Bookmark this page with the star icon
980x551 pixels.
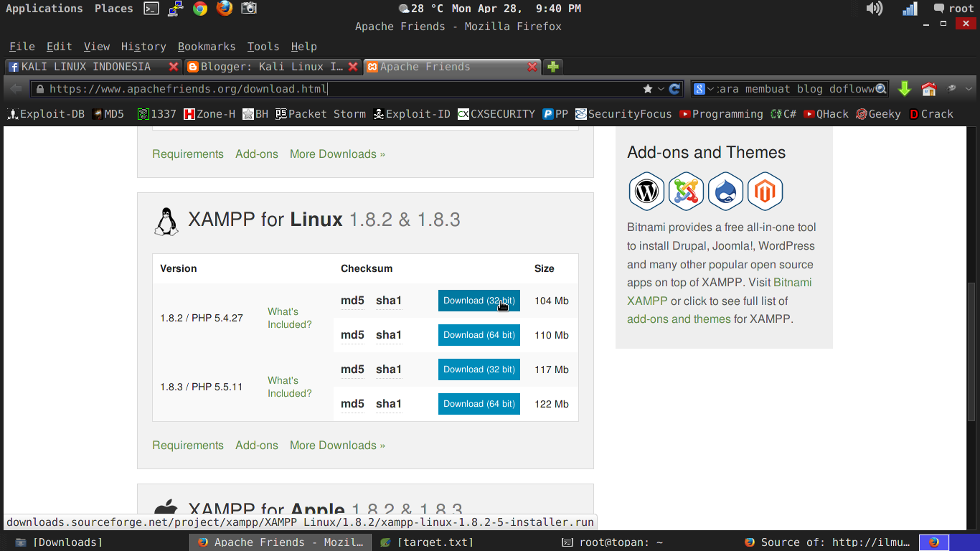[648, 89]
